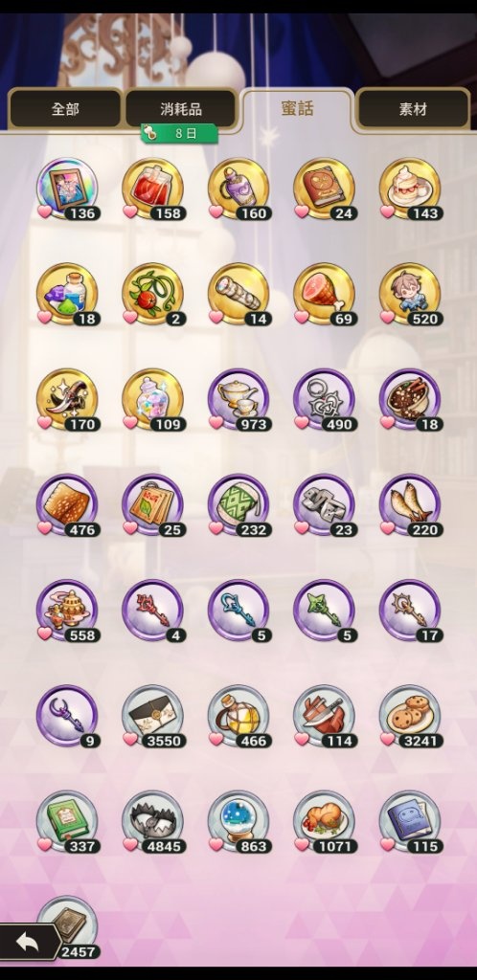Choose the teapot and cup item 973

point(238,399)
